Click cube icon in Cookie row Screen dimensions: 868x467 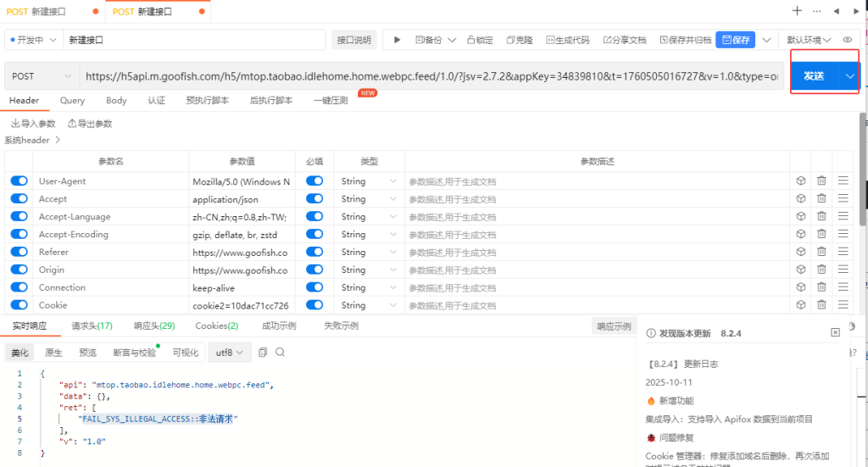[800, 304]
